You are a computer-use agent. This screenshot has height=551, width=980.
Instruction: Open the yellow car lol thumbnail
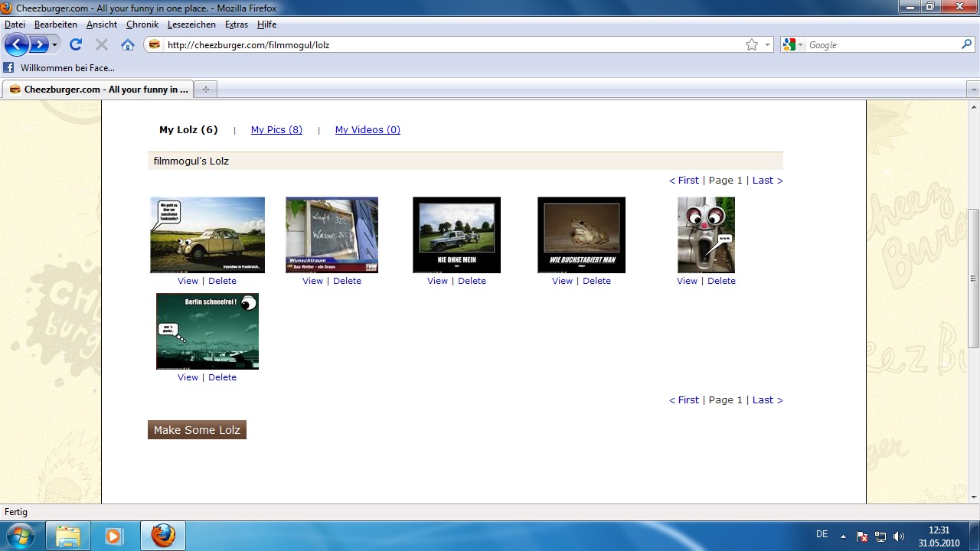pyautogui.click(x=207, y=235)
